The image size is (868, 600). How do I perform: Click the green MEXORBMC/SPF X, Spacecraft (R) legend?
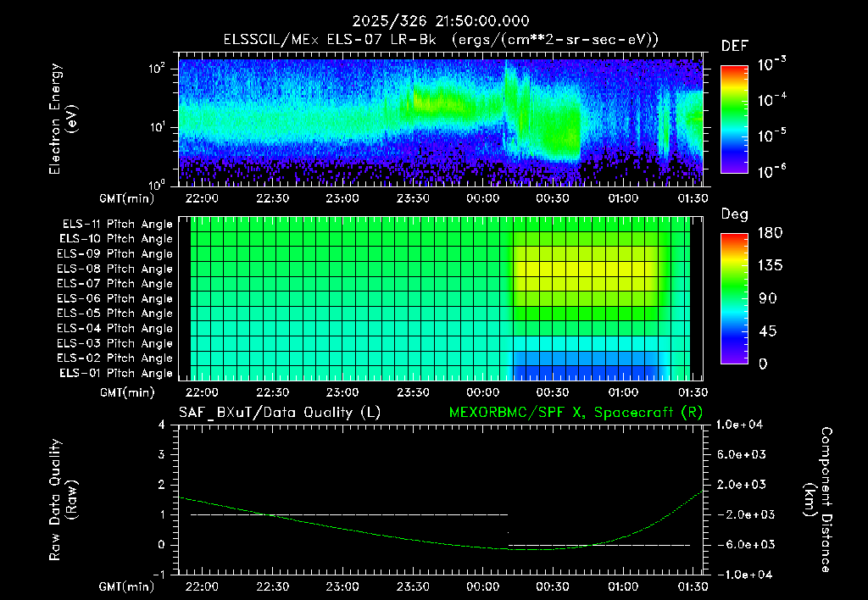click(576, 413)
